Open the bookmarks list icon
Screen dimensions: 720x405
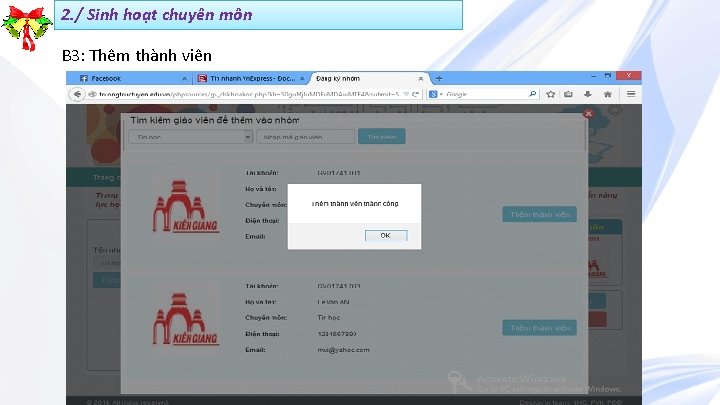(568, 94)
